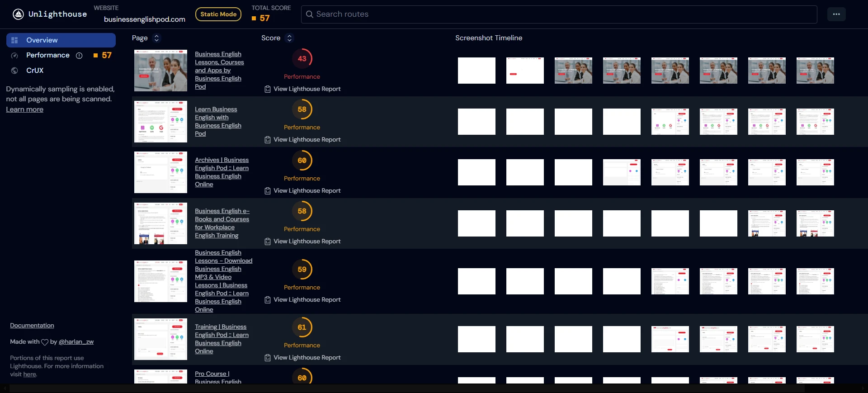Click last timeline screenshot in Archives row
The width and height of the screenshot is (868, 393).
815,172
